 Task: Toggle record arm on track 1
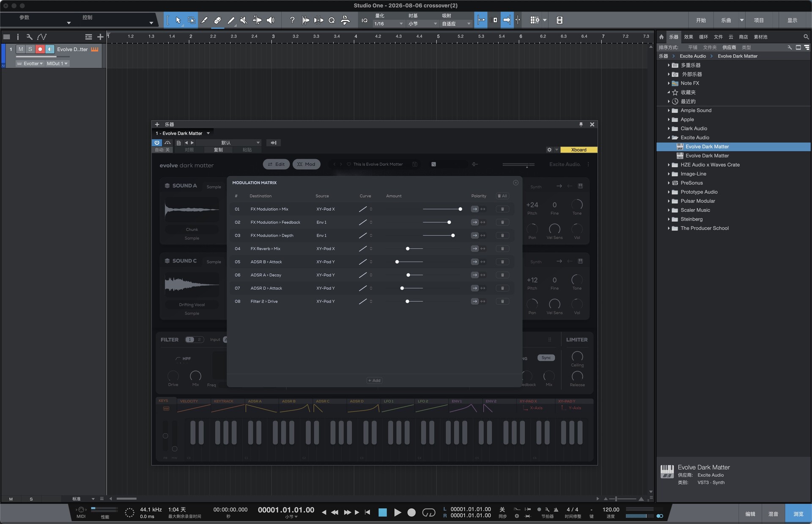40,49
